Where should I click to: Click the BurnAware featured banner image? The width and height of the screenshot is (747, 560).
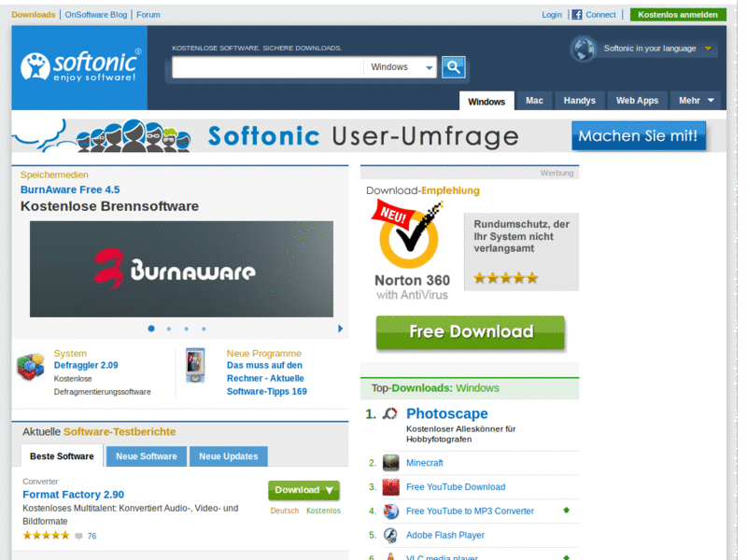click(181, 269)
